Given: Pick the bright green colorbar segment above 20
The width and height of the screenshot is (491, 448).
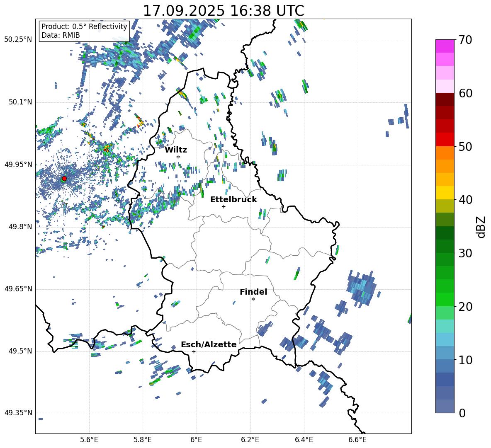Looking at the screenshot, I should (445, 299).
